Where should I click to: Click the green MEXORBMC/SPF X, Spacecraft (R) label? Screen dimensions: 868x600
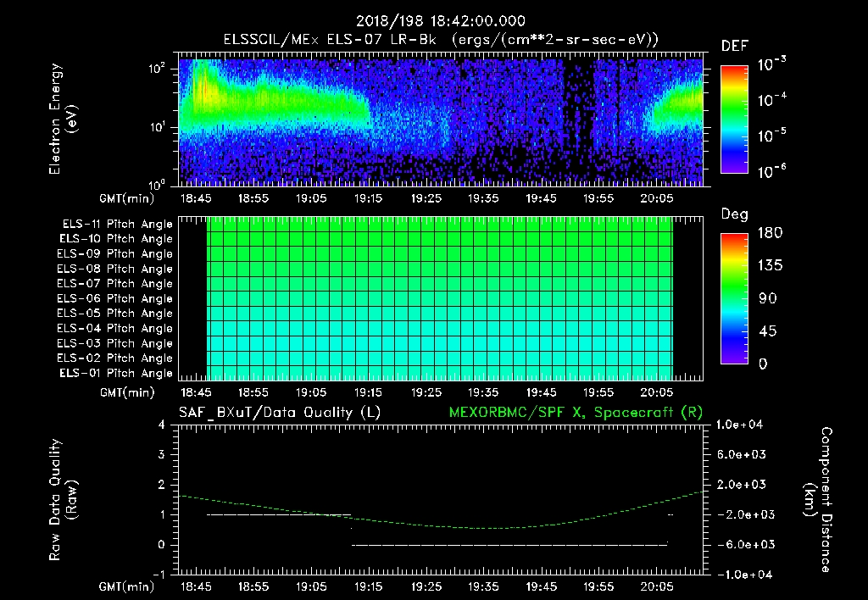pyautogui.click(x=576, y=413)
